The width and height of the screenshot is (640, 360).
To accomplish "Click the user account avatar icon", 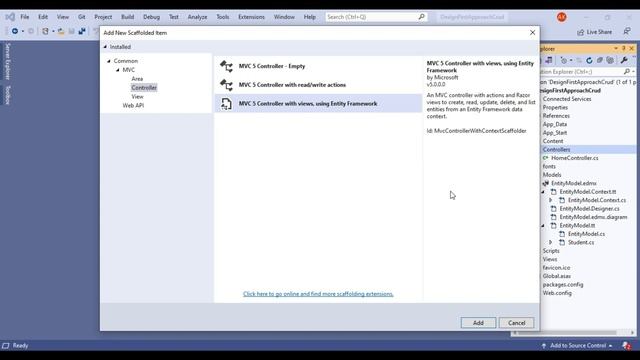I will coord(562,17).
